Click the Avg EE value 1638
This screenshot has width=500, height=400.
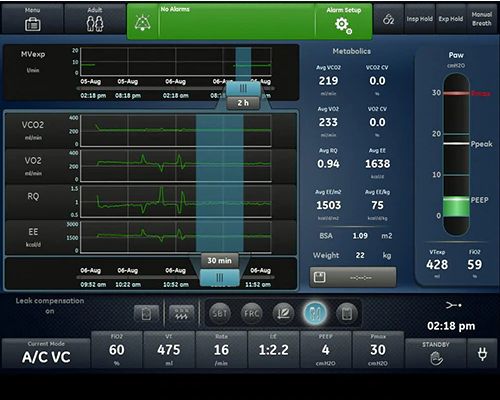[x=377, y=164]
